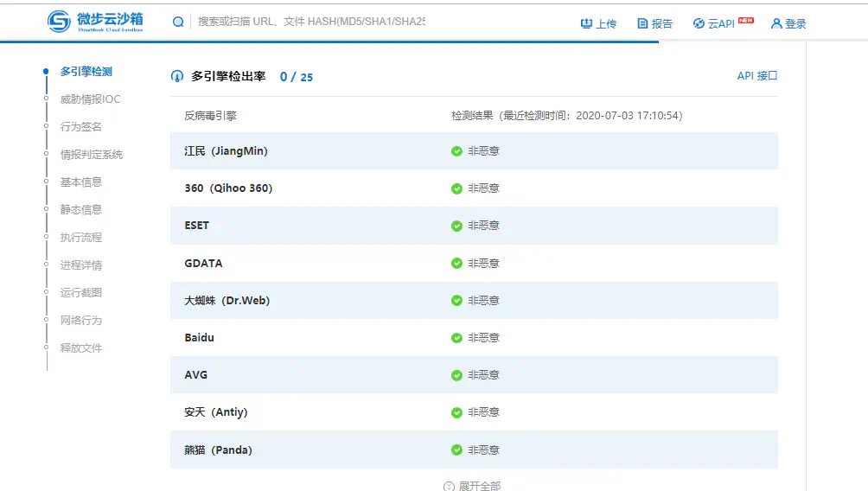
Task: Click the 登录 login link
Action: [795, 23]
